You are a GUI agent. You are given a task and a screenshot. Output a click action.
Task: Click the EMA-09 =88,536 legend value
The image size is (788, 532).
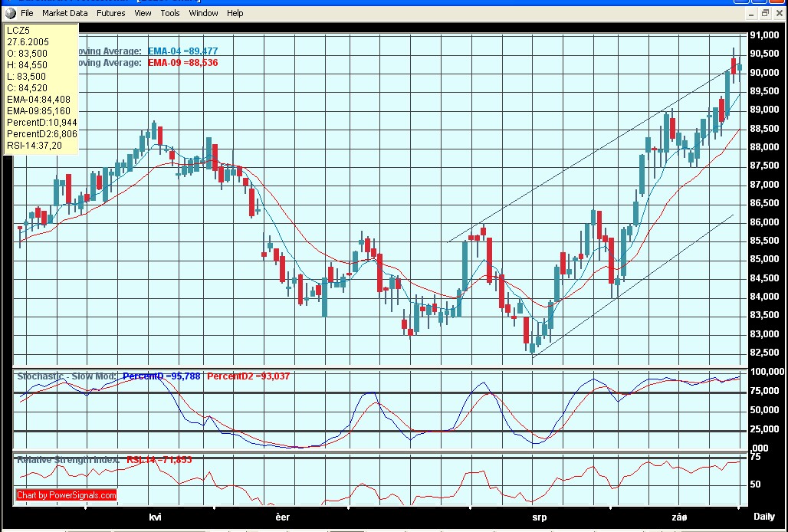[x=183, y=63]
